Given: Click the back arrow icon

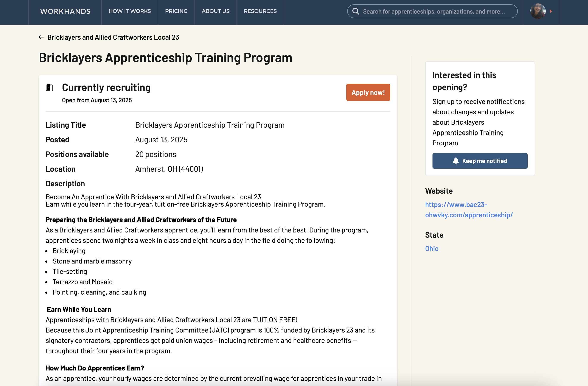Looking at the screenshot, I should [41, 37].
